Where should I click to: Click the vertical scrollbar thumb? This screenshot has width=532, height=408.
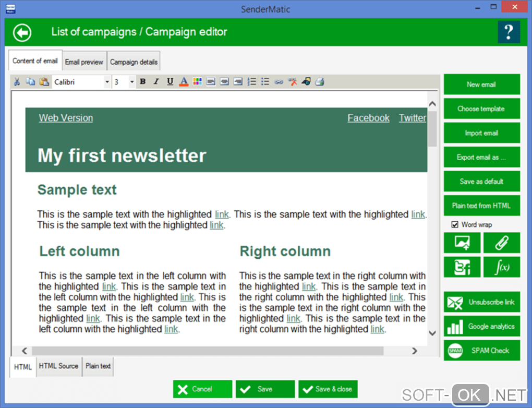(432, 129)
